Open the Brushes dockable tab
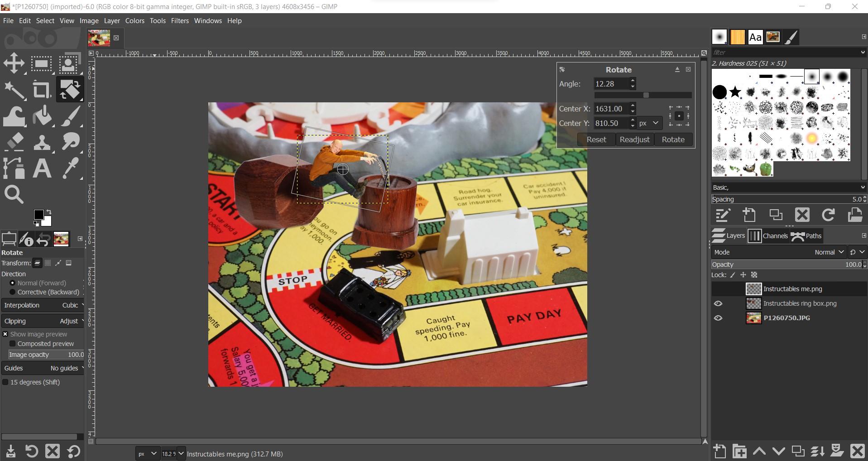The image size is (868, 461). click(719, 37)
